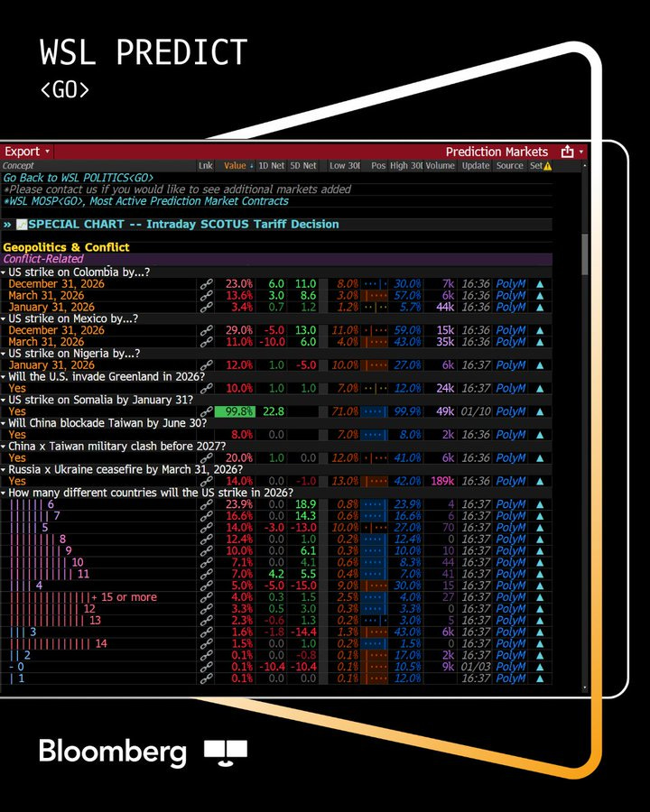Collapse the US strike on Nigeria group
The height and width of the screenshot is (812, 650).
click(4, 354)
